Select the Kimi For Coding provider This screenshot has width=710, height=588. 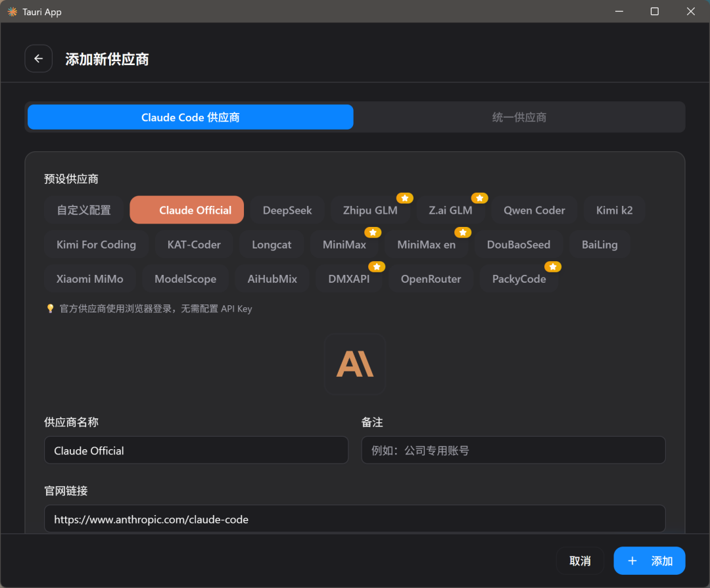click(x=96, y=244)
